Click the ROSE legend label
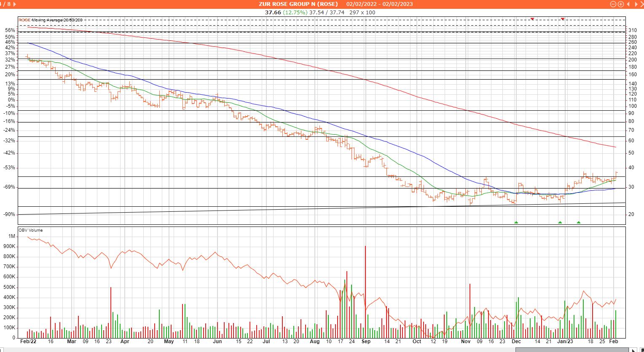 tap(24, 20)
